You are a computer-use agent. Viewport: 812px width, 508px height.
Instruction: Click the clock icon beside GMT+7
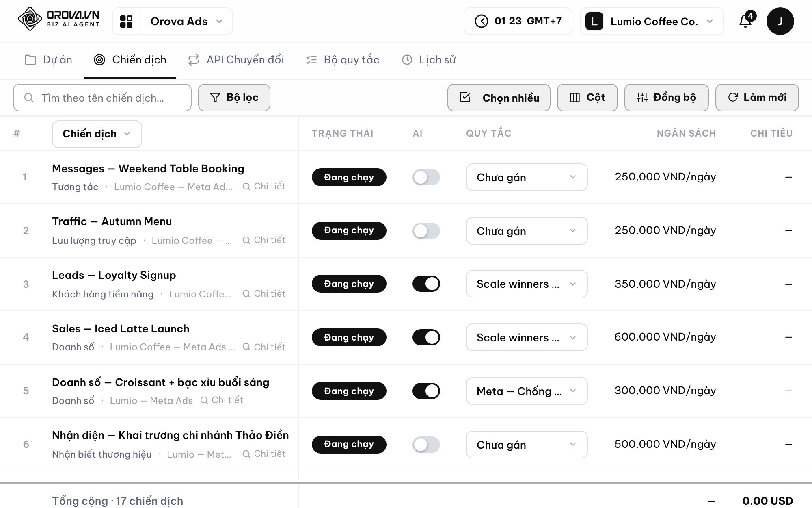pos(481,21)
